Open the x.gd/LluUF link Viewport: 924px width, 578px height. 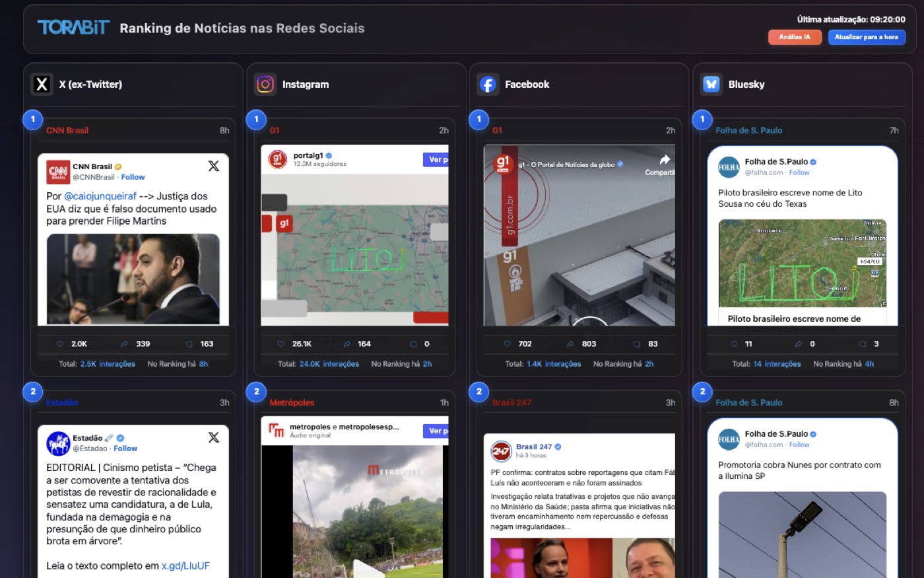[x=185, y=566]
